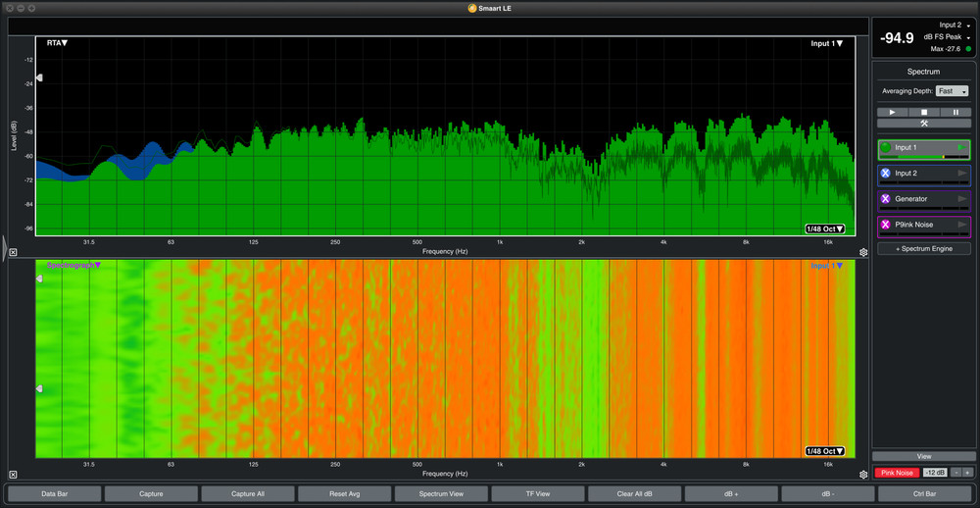Expand the RTA graph type menu
The width and height of the screenshot is (980, 508).
[x=57, y=43]
